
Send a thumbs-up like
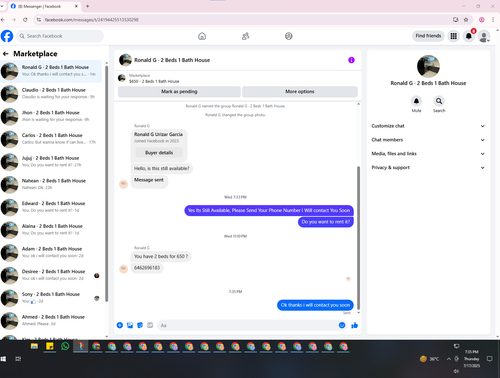354,325
